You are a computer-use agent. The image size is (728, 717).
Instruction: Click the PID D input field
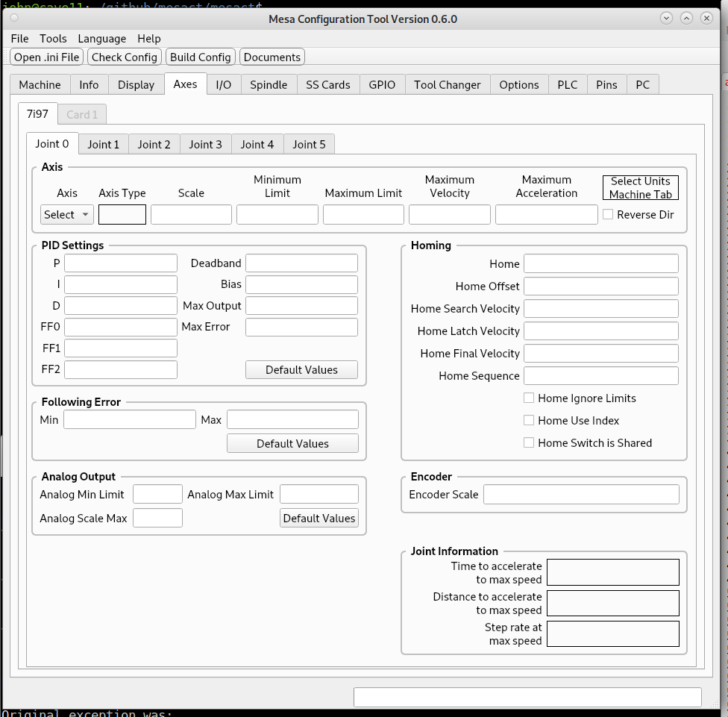click(121, 306)
